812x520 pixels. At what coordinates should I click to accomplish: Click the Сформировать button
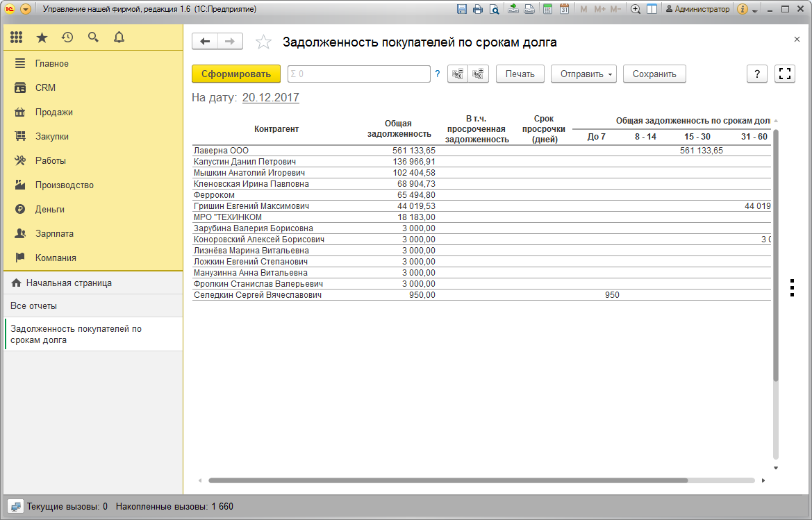(x=236, y=74)
